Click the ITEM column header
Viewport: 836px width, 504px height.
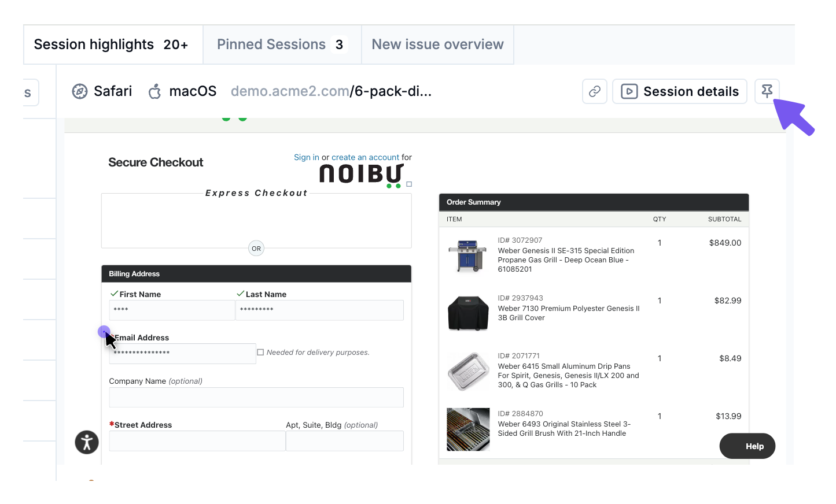(x=454, y=220)
